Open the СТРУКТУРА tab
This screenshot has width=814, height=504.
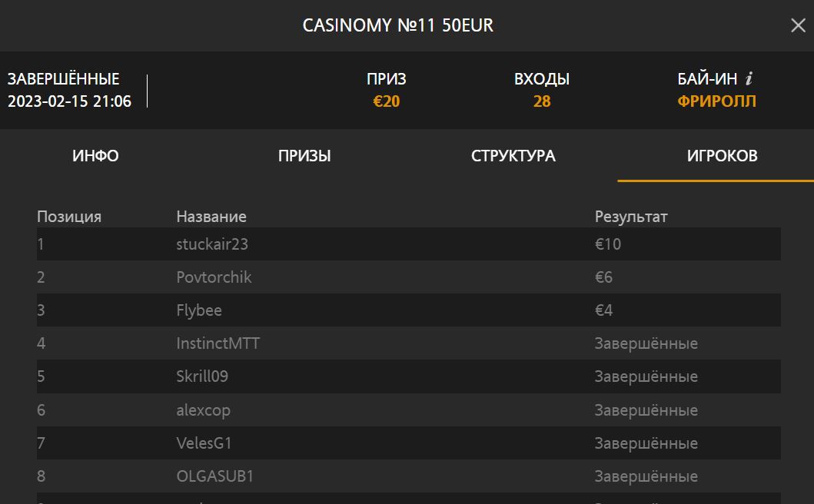click(513, 156)
